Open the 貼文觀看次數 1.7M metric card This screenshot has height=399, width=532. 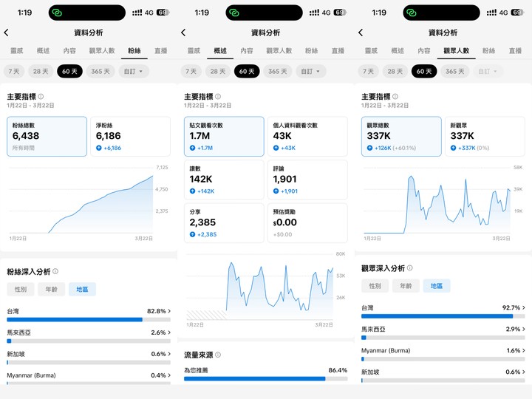[224, 136]
